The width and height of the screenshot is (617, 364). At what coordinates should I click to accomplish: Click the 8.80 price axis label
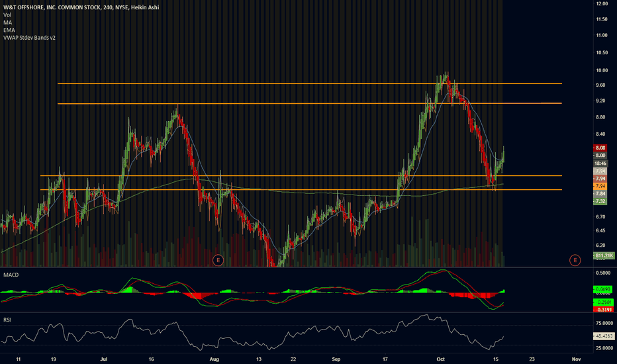point(600,117)
